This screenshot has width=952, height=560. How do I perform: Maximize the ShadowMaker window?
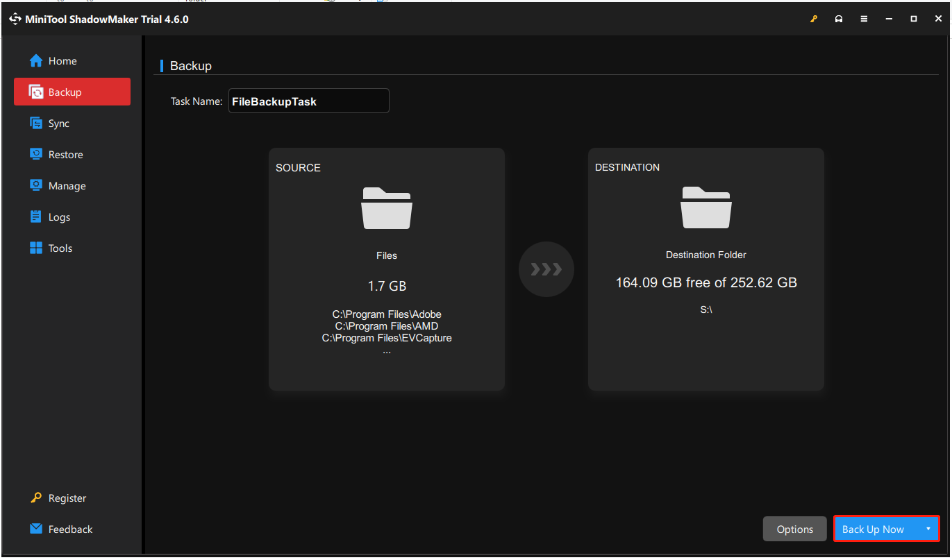914,19
